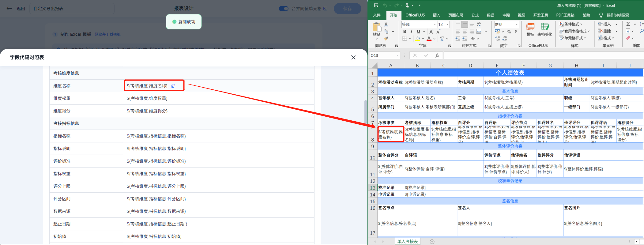This screenshot has height=245, width=644.
Task: Click the Percent Style icon
Action: coord(509,32)
